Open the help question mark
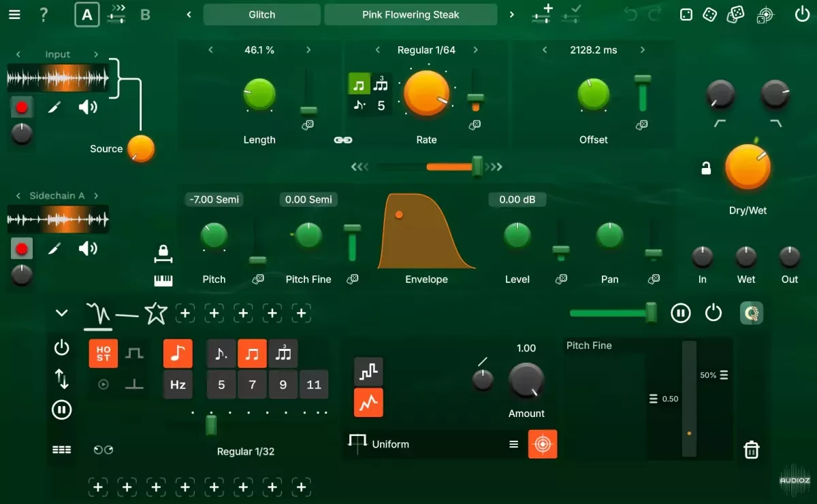817x504 pixels. coord(44,14)
